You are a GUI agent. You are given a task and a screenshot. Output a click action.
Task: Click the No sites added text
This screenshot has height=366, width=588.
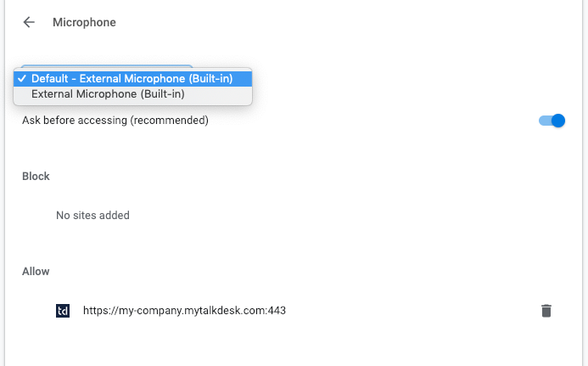tap(92, 216)
